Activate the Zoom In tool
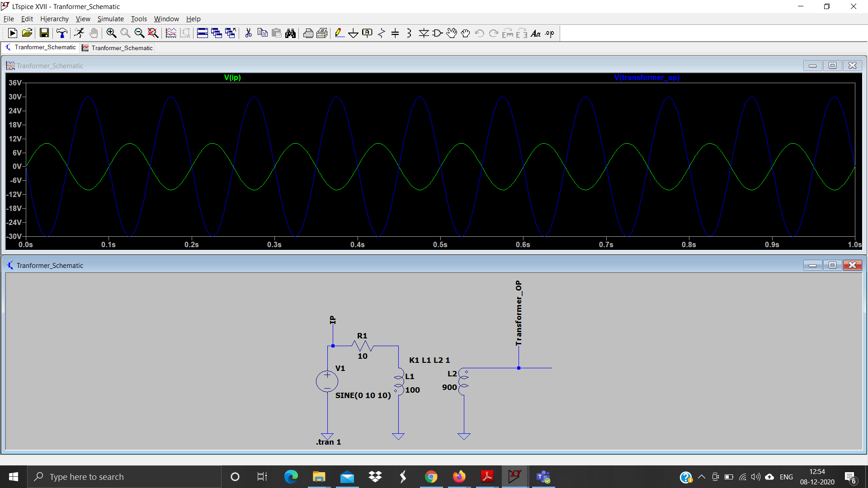This screenshot has width=868, height=488. pyautogui.click(x=111, y=33)
